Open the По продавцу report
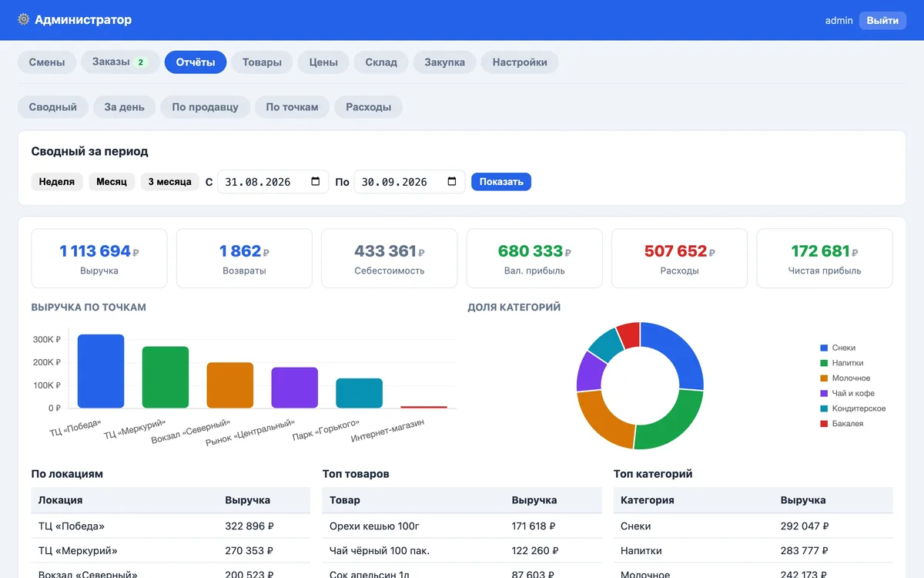Viewport: 924px width, 578px height. [205, 107]
